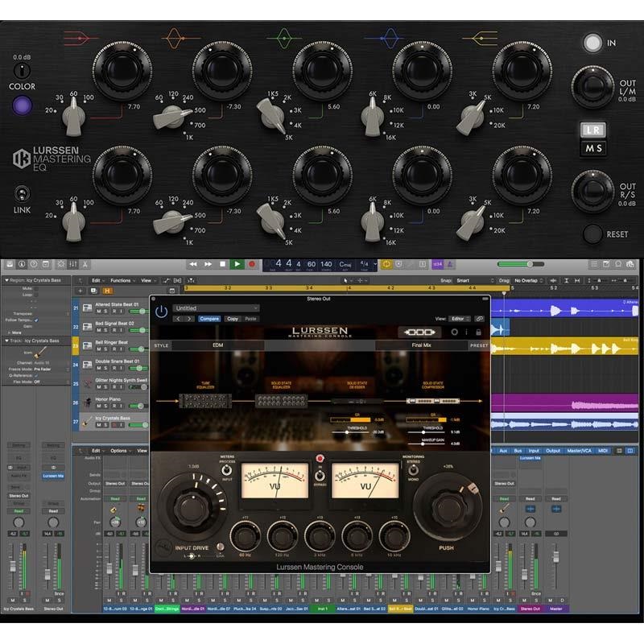
Task: Toggle the purple COLOR button
Action: click(22, 105)
